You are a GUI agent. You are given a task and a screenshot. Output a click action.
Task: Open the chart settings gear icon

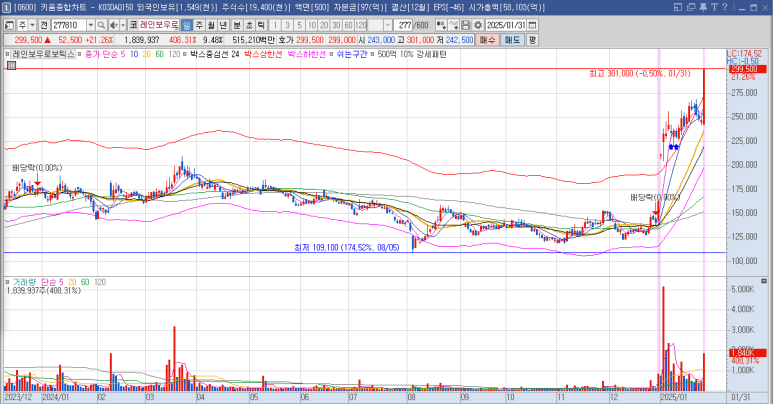(478, 25)
